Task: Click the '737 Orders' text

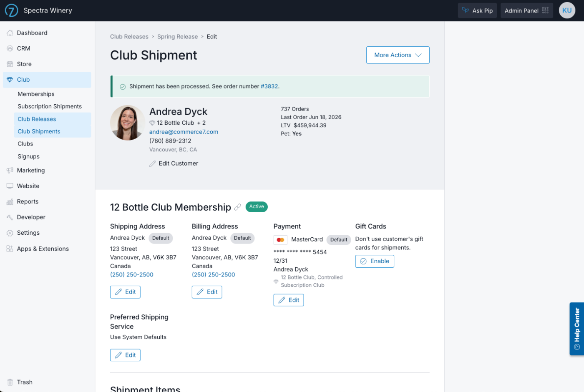Action: 295,109
